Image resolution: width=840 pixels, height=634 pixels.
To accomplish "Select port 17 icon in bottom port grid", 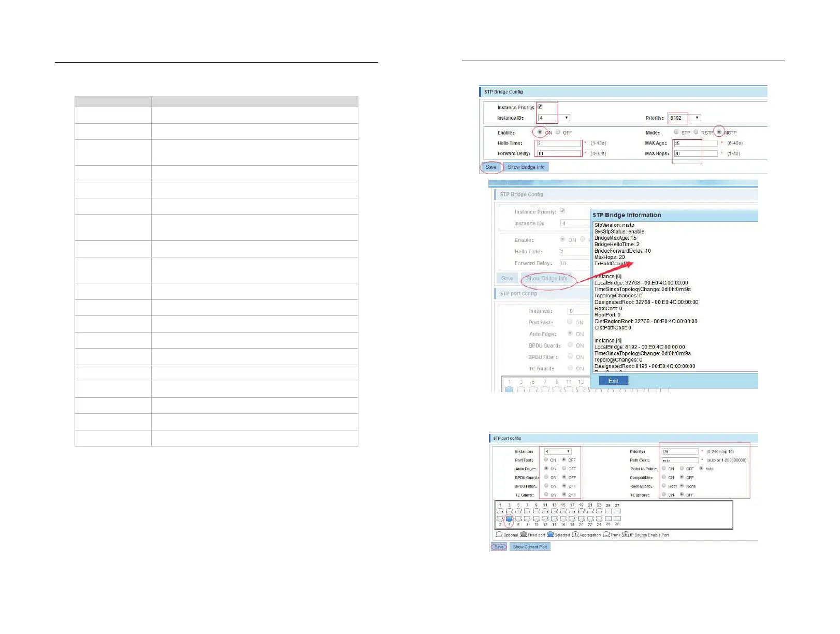I will 572,511.
